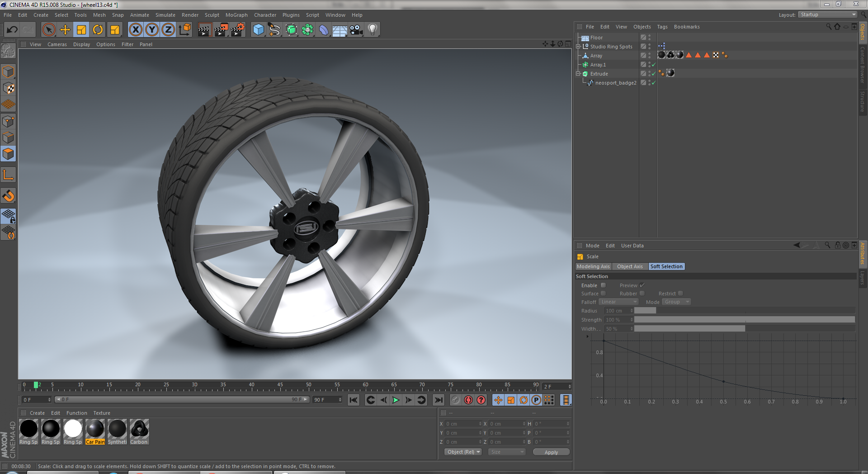Add a light object
Image resolution: width=868 pixels, height=474 pixels.
[373, 30]
